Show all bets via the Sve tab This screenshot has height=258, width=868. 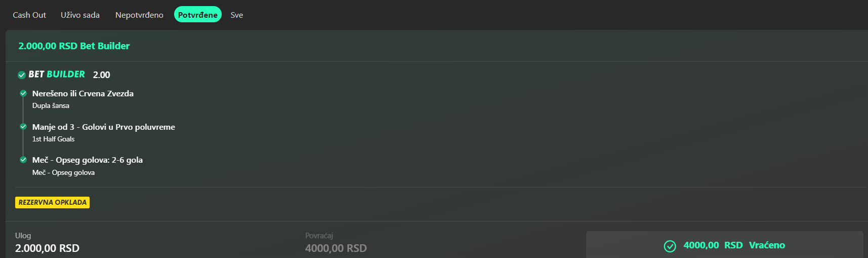click(x=237, y=15)
